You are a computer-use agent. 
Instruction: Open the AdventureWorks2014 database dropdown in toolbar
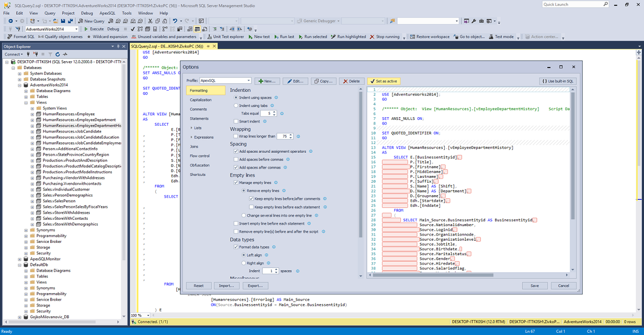coord(76,29)
